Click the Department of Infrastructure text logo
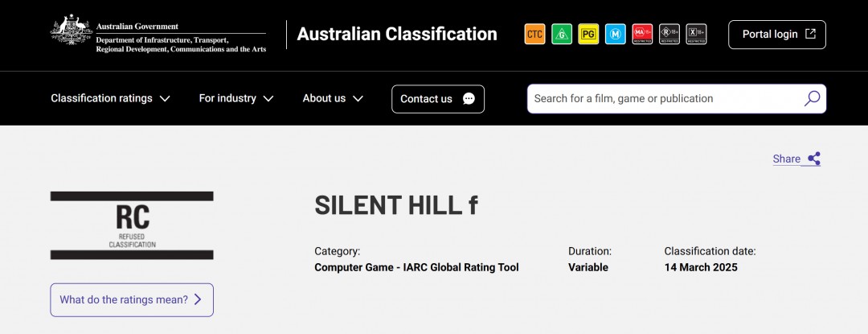This screenshot has width=868, height=334. coord(180,39)
